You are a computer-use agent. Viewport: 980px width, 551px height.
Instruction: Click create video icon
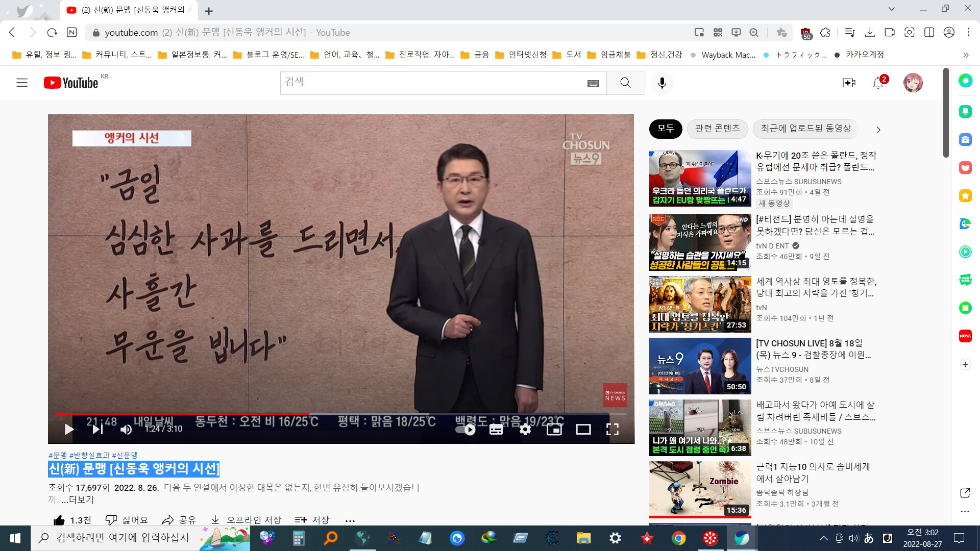click(x=849, y=83)
